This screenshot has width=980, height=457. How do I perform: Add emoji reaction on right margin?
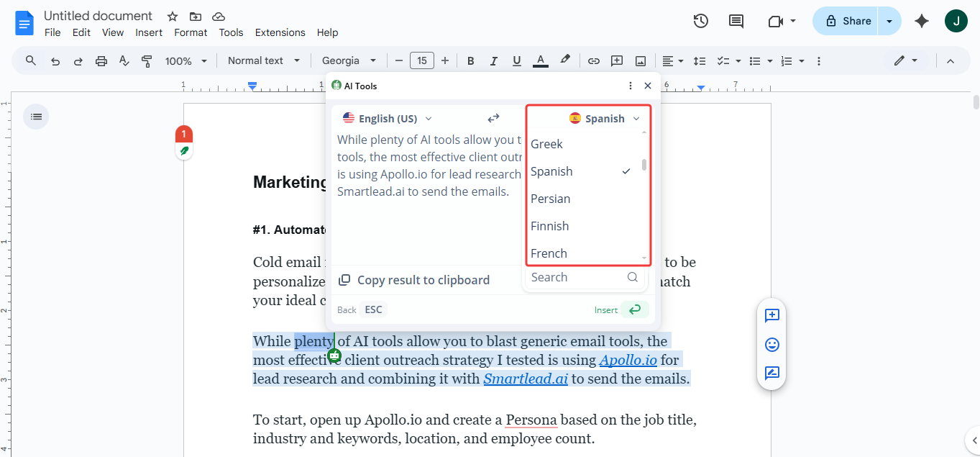(x=772, y=345)
